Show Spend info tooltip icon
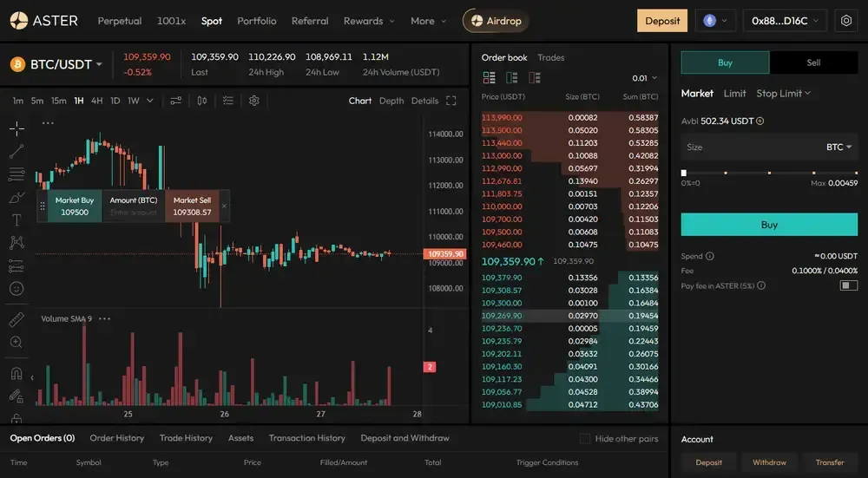 click(710, 256)
